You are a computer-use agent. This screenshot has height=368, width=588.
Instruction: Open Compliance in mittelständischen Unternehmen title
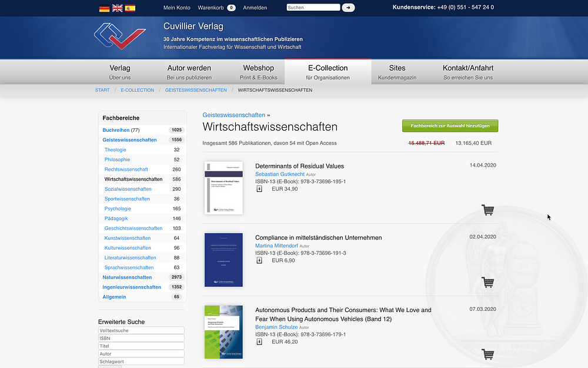[x=318, y=238]
